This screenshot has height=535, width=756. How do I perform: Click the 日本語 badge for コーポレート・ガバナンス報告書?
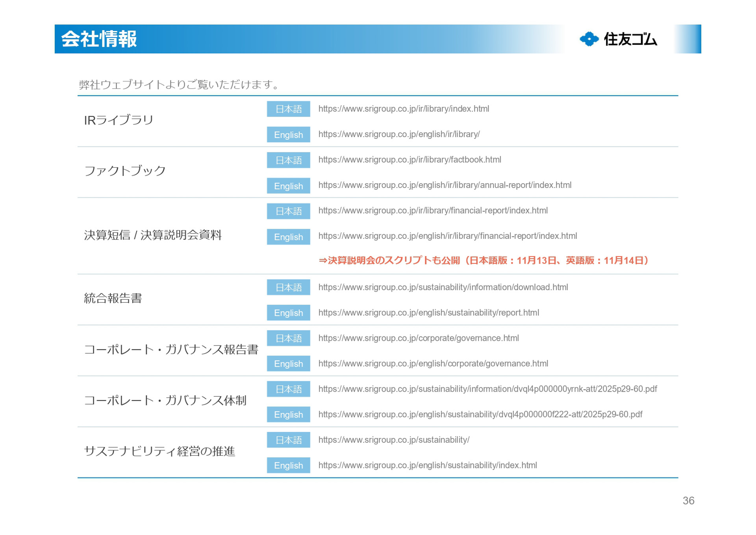tap(288, 338)
